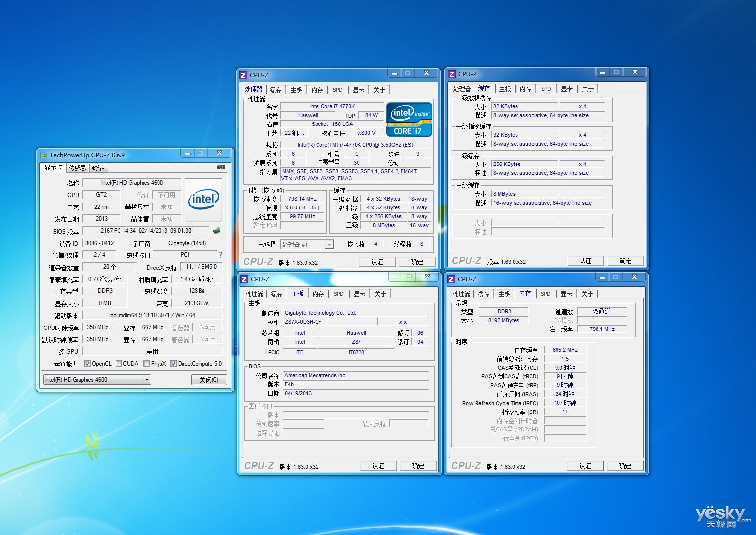Open 关于 tab in CPU-Z processor window

pos(379,90)
